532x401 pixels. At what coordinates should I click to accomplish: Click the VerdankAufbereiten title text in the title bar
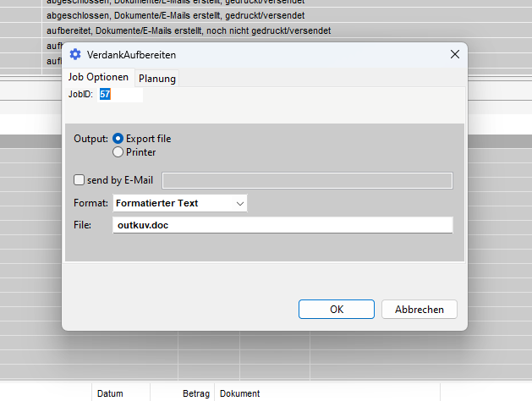[131, 55]
